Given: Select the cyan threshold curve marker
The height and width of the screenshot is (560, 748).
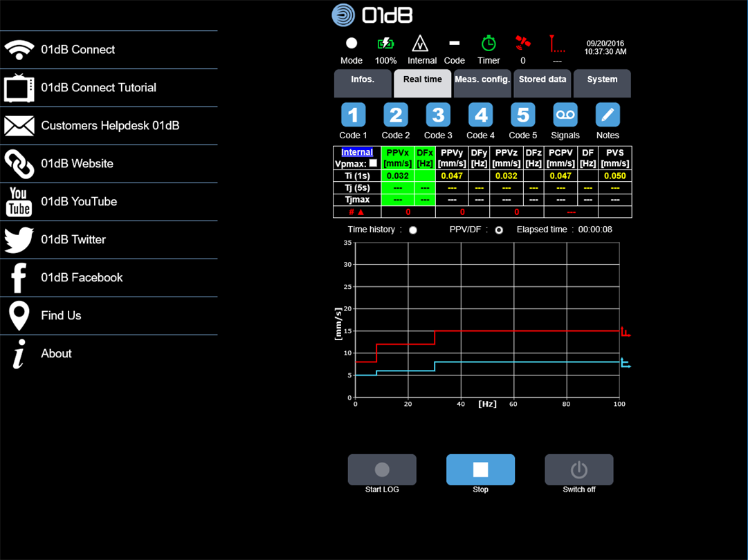Looking at the screenshot, I should pyautogui.click(x=626, y=363).
